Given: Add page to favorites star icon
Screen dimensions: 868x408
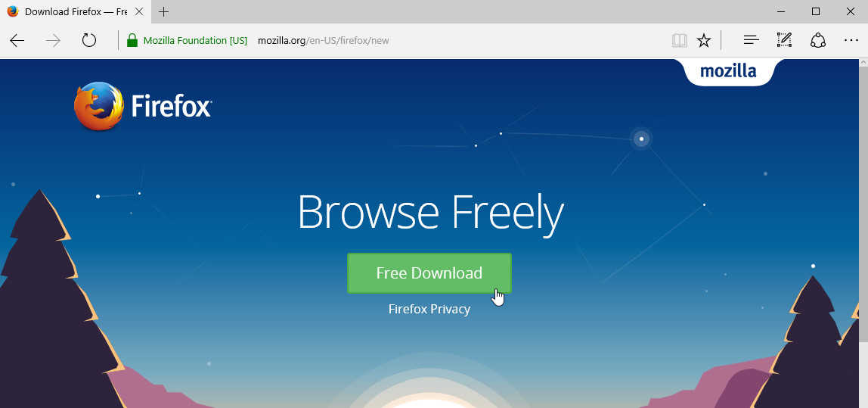Looking at the screenshot, I should click(x=704, y=40).
